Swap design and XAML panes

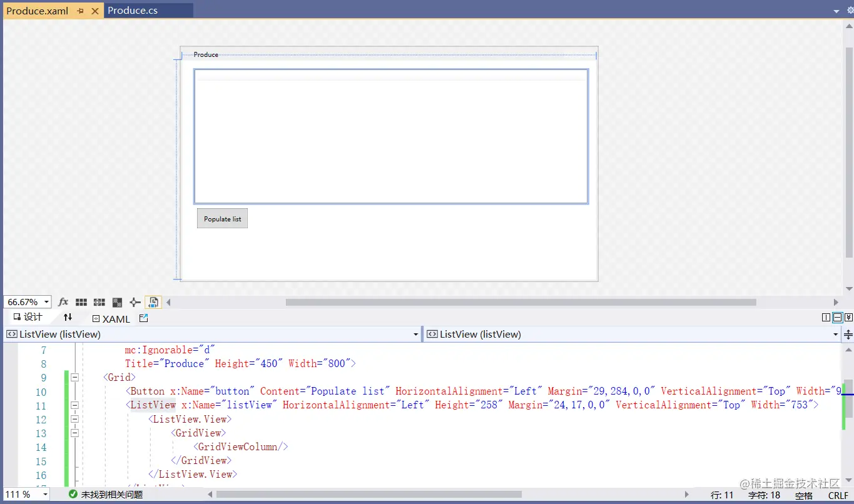pyautogui.click(x=68, y=318)
